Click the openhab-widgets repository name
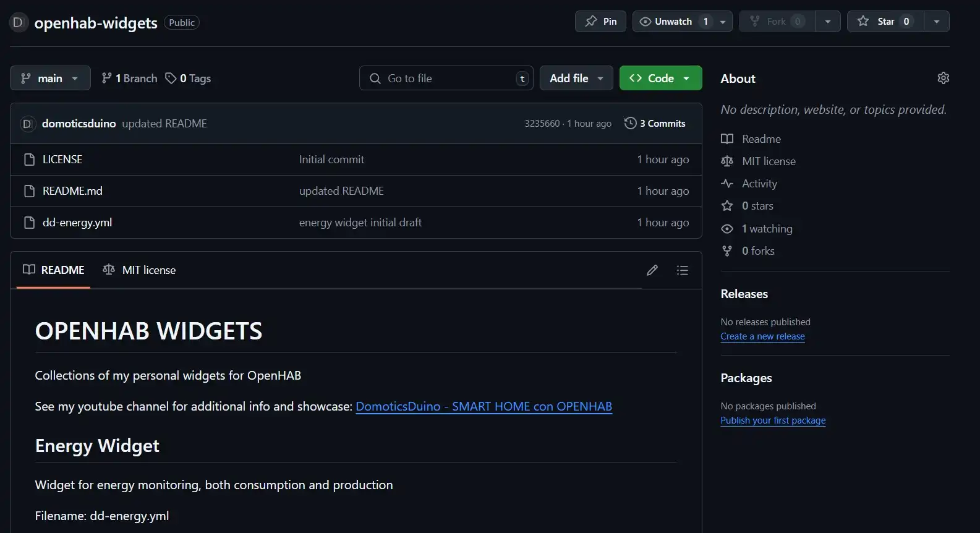This screenshot has width=980, height=533. click(96, 23)
